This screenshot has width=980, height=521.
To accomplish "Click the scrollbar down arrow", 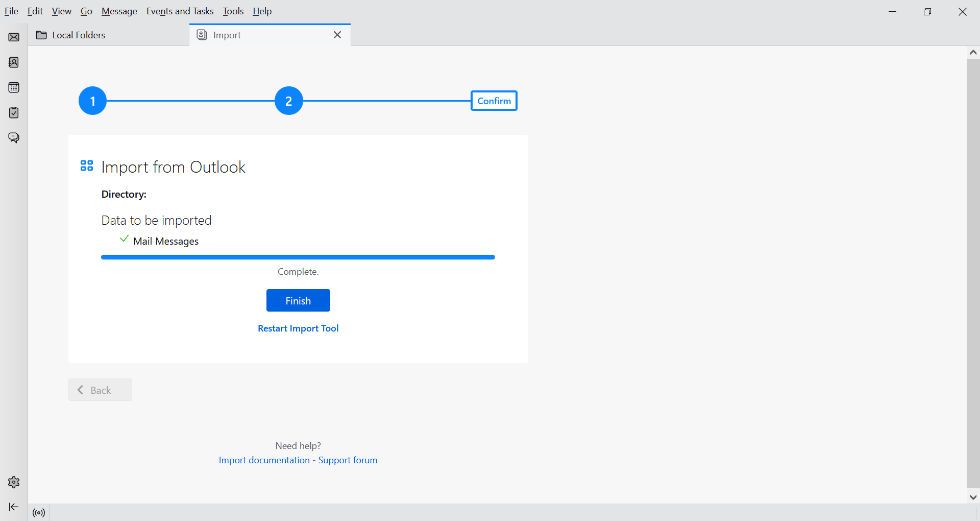I will click(x=973, y=497).
